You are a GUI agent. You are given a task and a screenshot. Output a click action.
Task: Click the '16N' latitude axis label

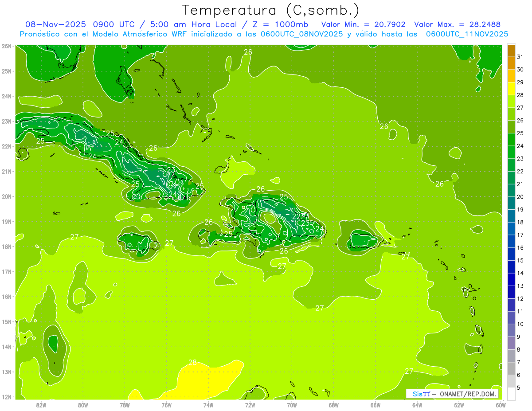(6, 297)
